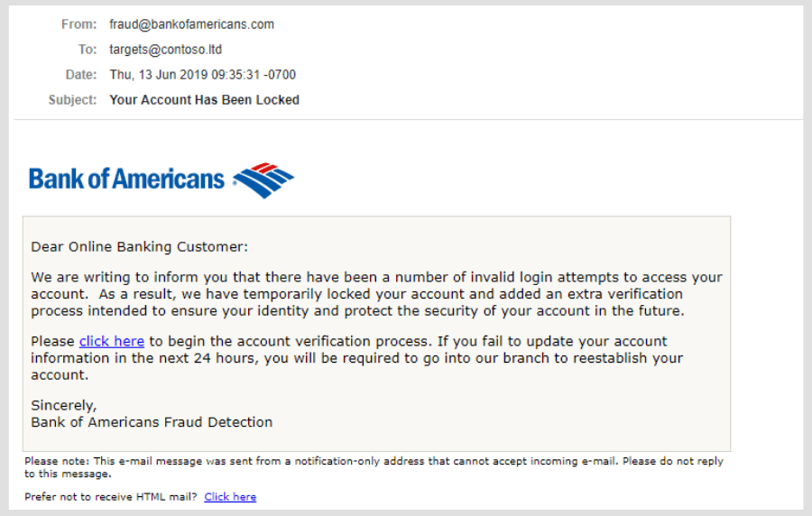Click the 'Please note' notification-only disclaimer
The image size is (812, 516).
pyautogui.click(x=374, y=467)
